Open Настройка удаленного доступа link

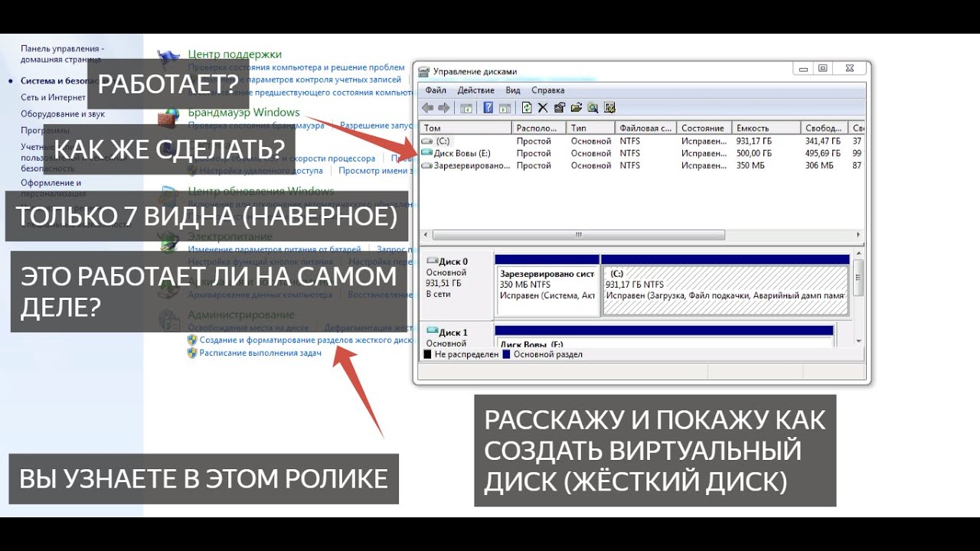(261, 171)
